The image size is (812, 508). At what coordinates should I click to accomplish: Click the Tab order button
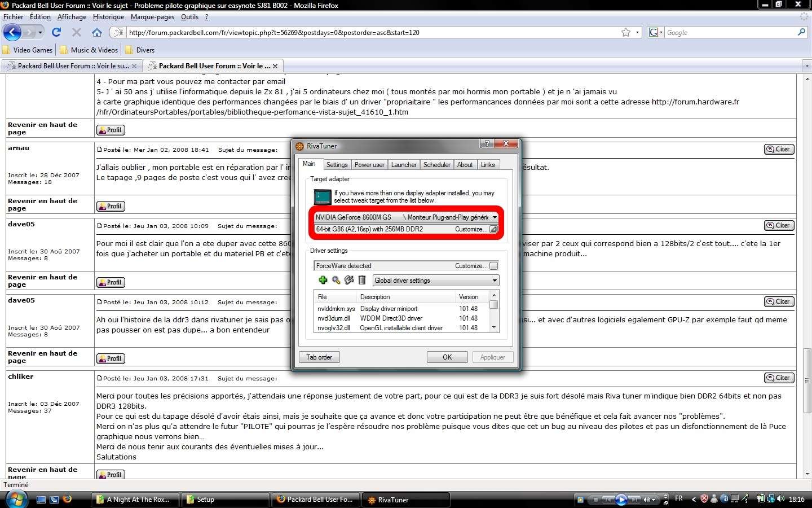[319, 357]
